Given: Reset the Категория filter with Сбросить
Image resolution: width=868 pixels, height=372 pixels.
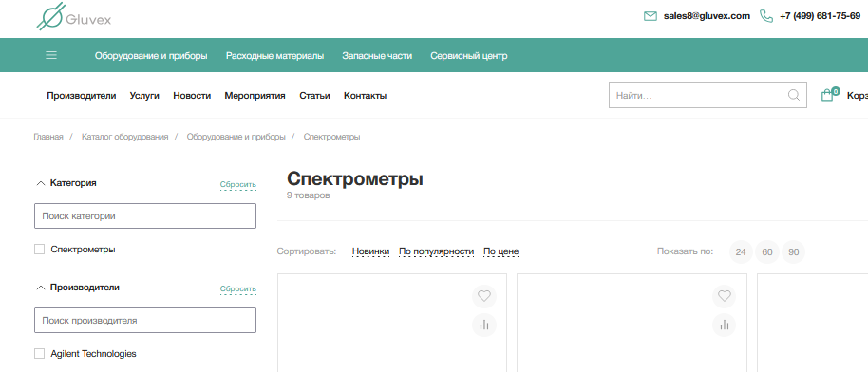Looking at the screenshot, I should coord(238,185).
